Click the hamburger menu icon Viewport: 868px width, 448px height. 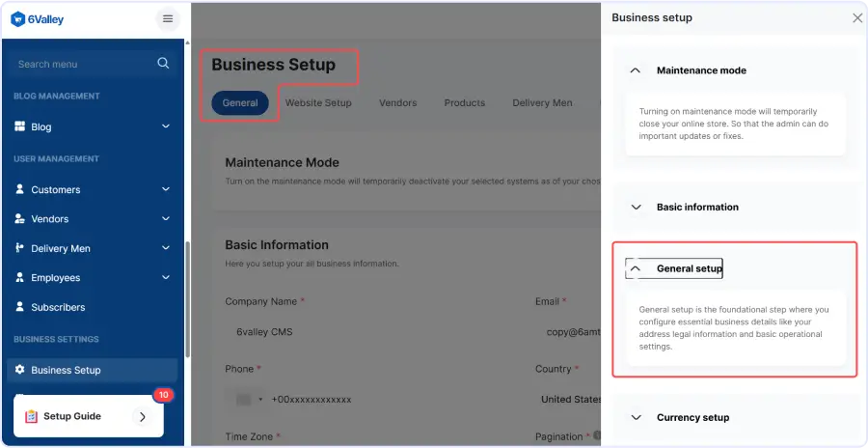click(x=168, y=18)
